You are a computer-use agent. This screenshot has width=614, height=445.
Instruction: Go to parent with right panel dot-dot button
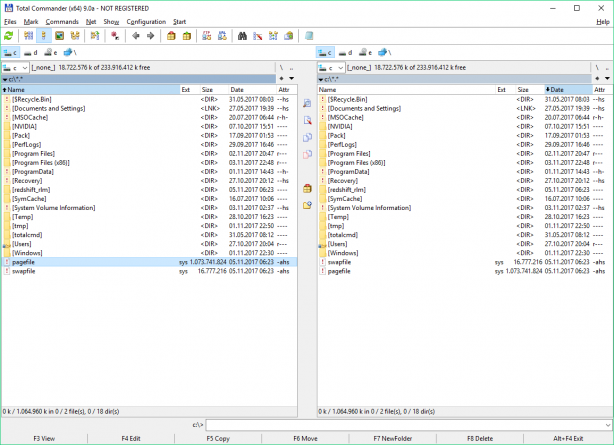click(x=607, y=68)
